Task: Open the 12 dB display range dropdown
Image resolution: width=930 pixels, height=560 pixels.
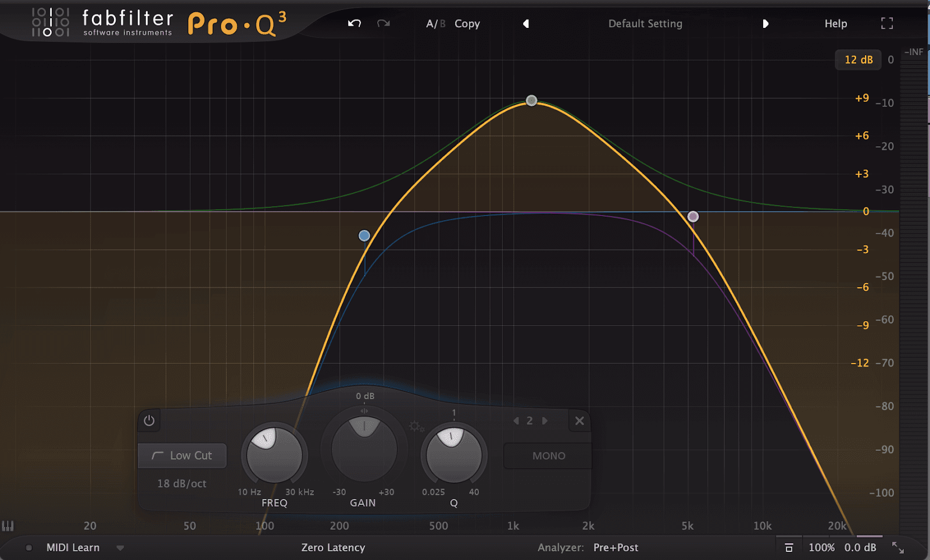Action: (x=859, y=60)
